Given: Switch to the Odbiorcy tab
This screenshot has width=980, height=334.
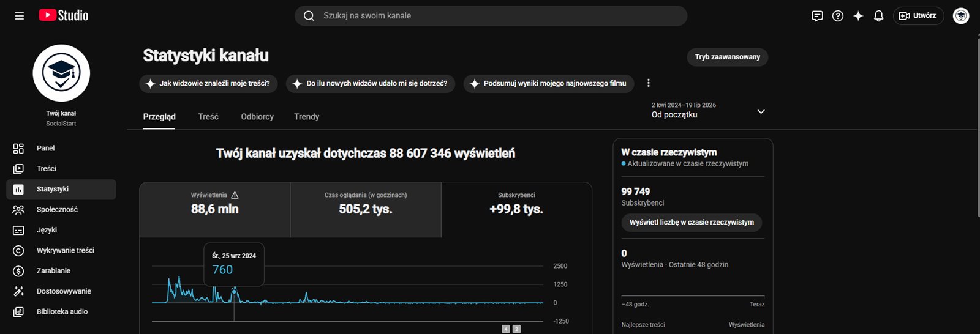Looking at the screenshot, I should click(x=257, y=117).
